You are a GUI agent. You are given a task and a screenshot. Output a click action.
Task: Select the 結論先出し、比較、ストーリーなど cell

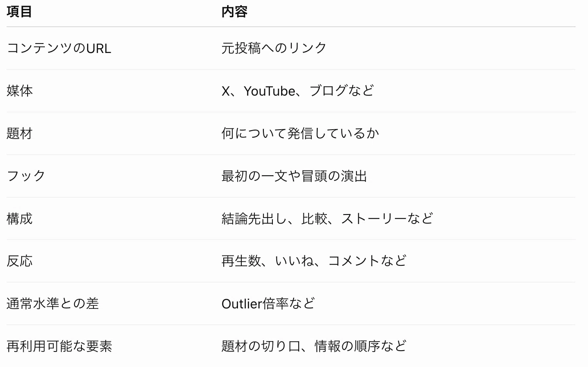327,218
